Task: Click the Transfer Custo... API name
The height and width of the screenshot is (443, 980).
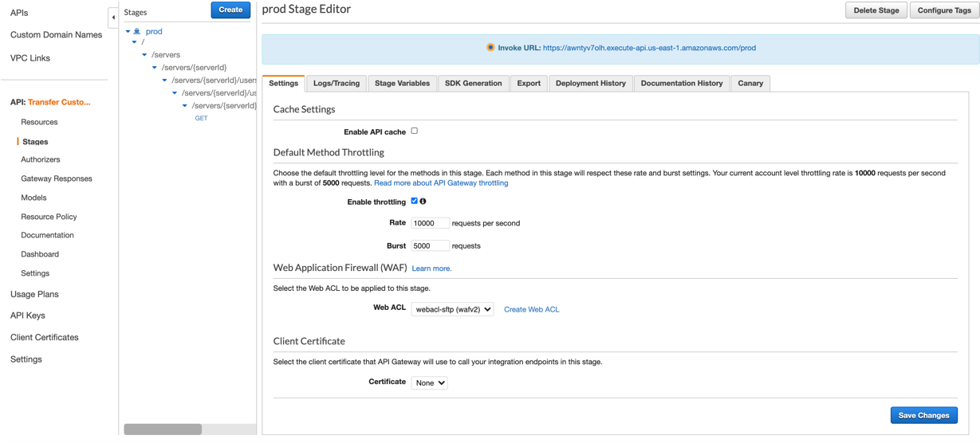Action: [59, 102]
